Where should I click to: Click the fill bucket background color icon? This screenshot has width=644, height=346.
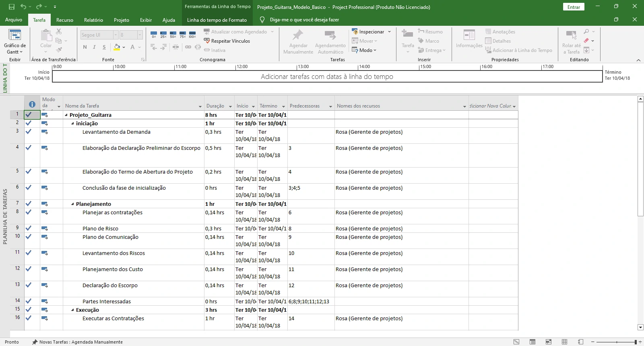point(117,47)
